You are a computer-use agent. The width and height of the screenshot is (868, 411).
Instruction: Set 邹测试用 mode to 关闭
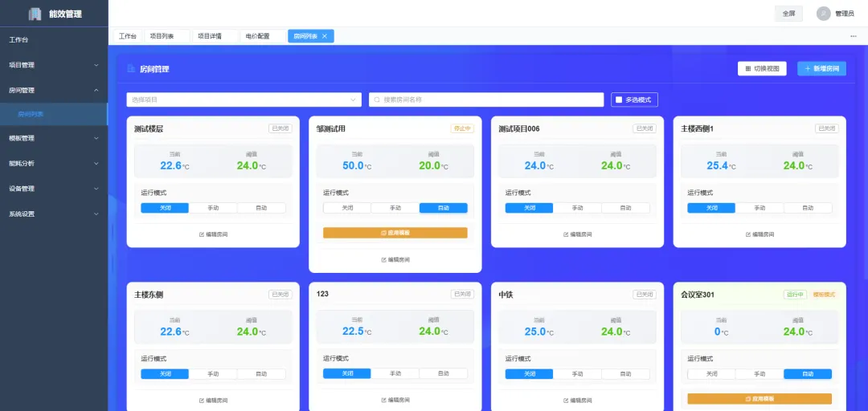347,208
